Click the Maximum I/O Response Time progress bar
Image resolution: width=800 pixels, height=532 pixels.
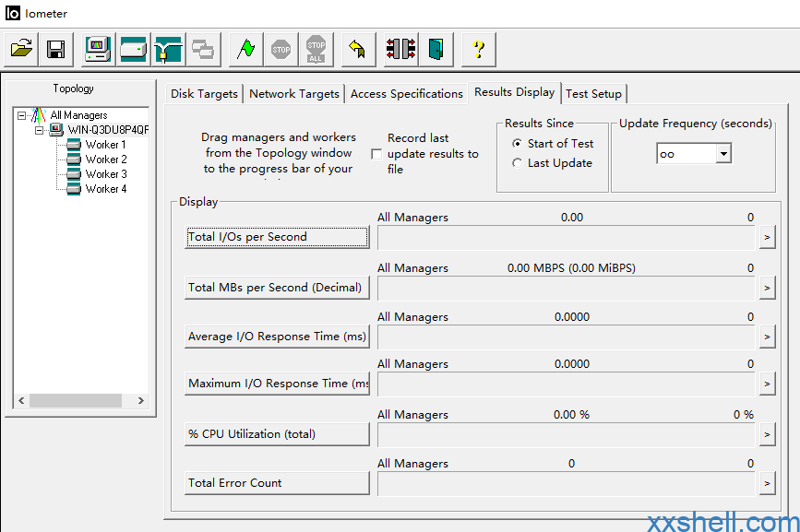point(566,384)
